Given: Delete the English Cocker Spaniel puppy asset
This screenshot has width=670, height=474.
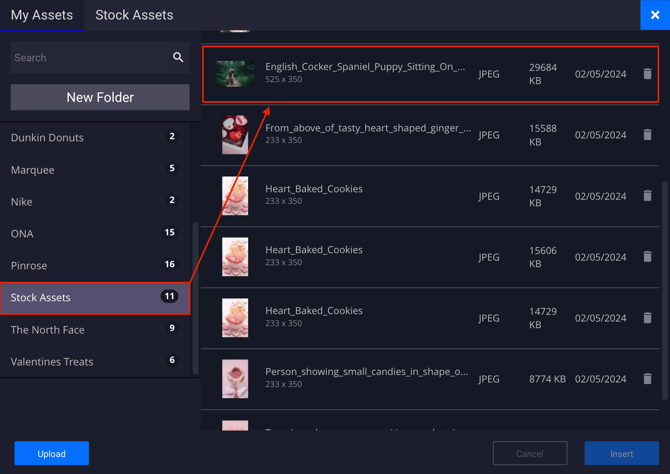Looking at the screenshot, I should tap(647, 74).
